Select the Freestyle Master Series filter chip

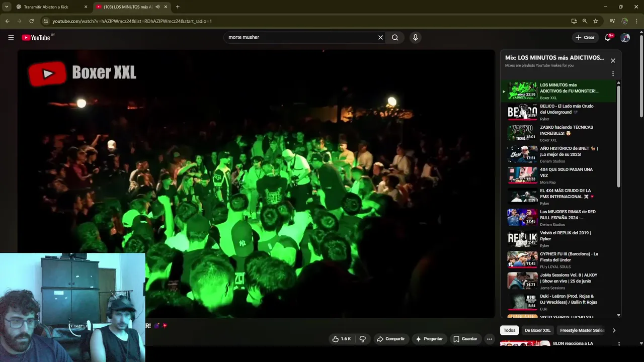pyautogui.click(x=582, y=330)
